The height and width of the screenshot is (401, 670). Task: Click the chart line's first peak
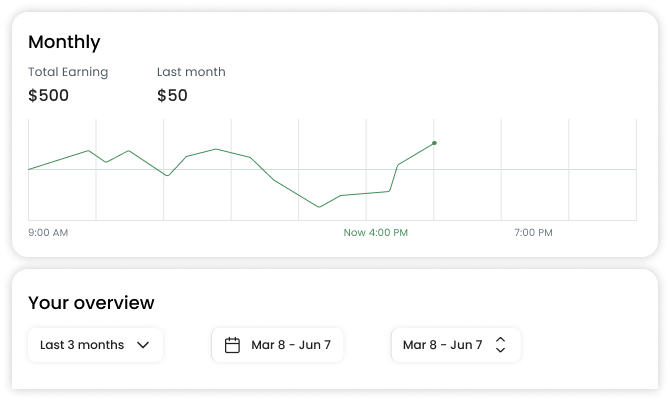click(88, 150)
